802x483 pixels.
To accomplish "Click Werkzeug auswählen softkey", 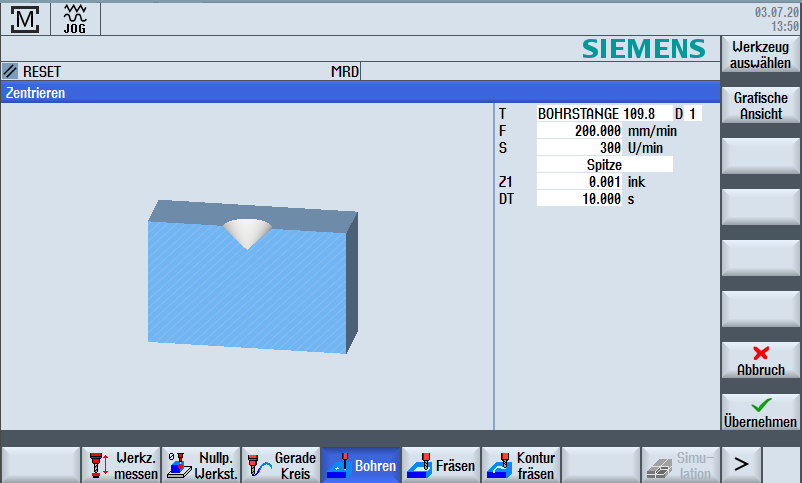I will pyautogui.click(x=761, y=54).
